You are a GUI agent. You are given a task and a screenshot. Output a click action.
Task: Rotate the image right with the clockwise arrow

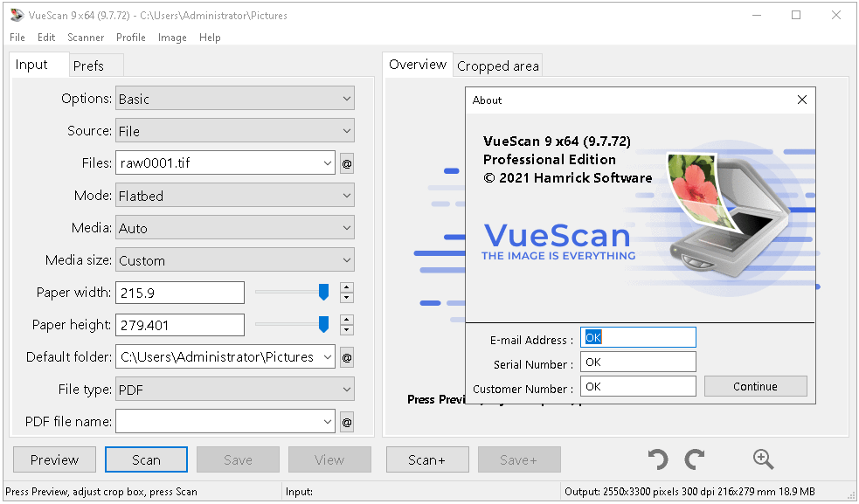[x=695, y=459]
